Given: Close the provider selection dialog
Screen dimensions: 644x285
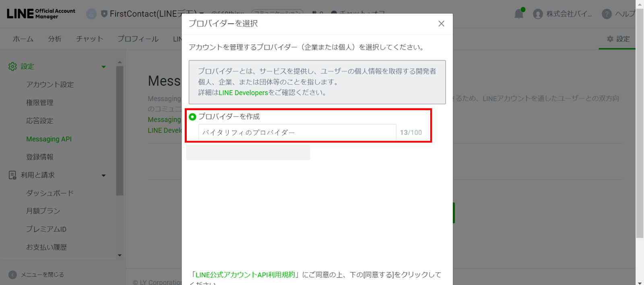Looking at the screenshot, I should point(441,24).
